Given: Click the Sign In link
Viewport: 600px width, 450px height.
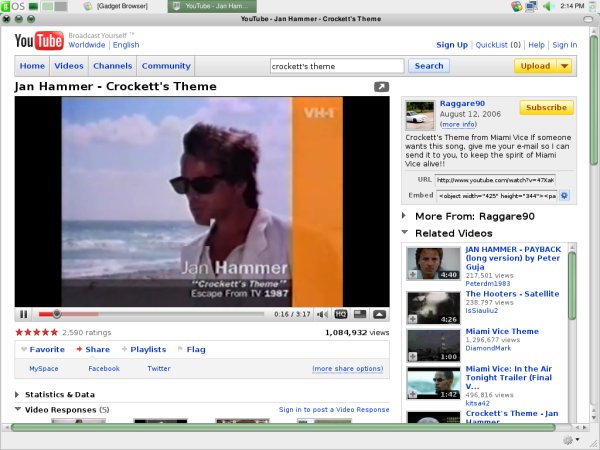Looking at the screenshot, I should click(564, 45).
